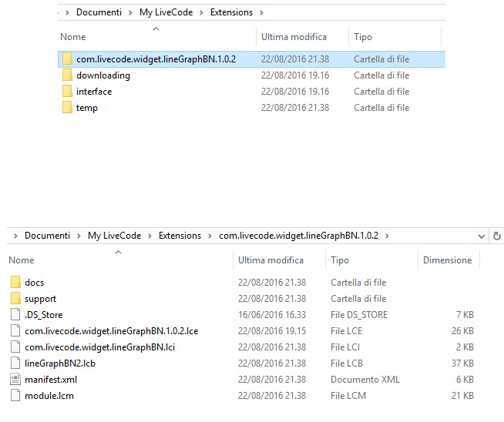Expand chevron before Documenti in upper breadcrumb
504x422 pixels.
coord(67,13)
